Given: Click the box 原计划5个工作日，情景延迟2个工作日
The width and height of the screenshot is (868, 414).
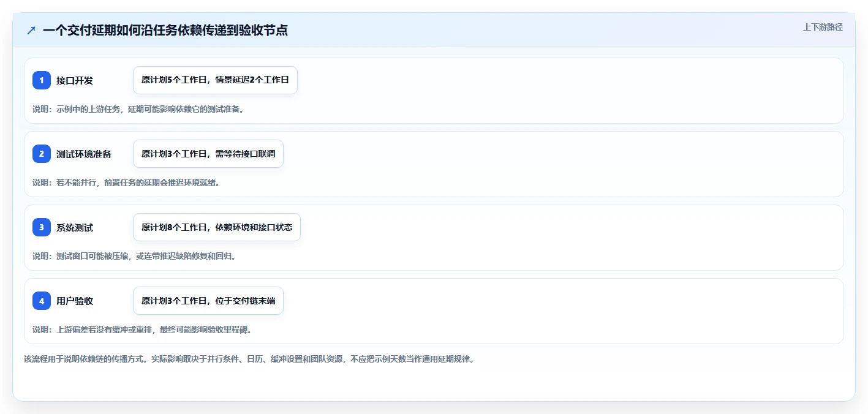Looking at the screenshot, I should coord(215,80).
